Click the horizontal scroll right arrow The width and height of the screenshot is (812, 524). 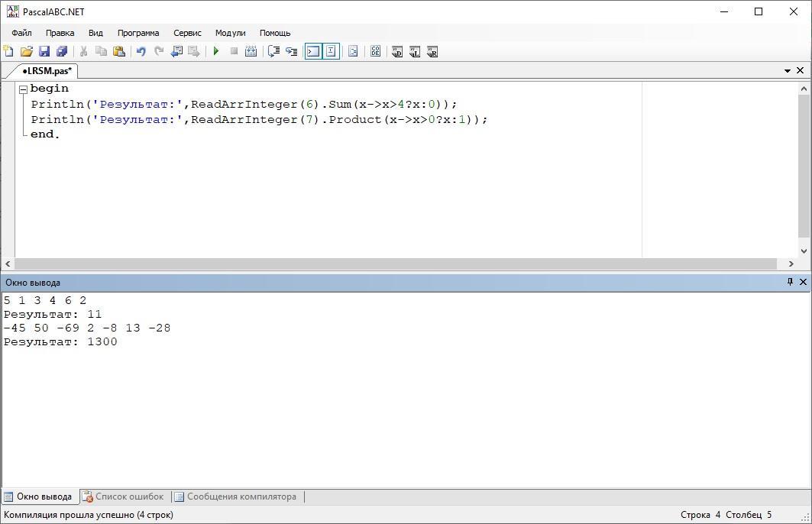tap(791, 264)
